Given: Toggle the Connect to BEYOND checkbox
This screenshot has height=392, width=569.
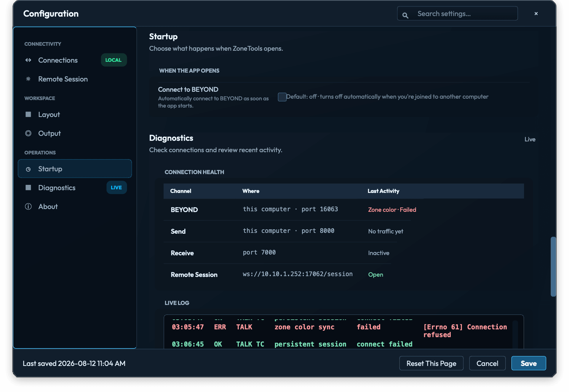Looking at the screenshot, I should pyautogui.click(x=282, y=97).
